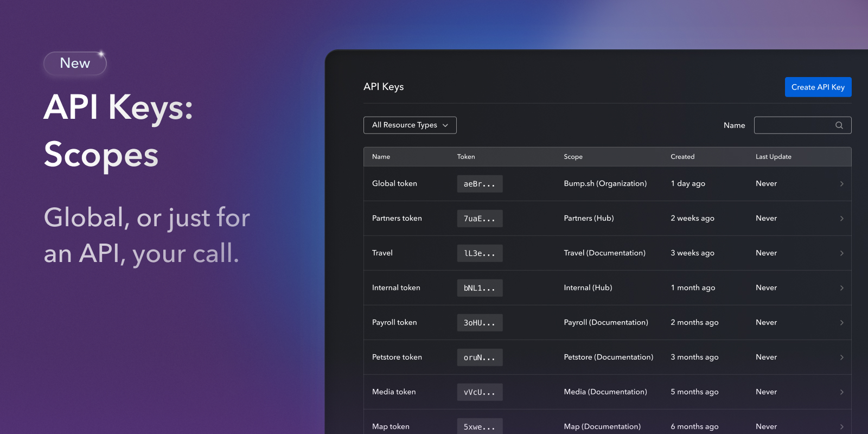Click the Name search input field

point(803,125)
